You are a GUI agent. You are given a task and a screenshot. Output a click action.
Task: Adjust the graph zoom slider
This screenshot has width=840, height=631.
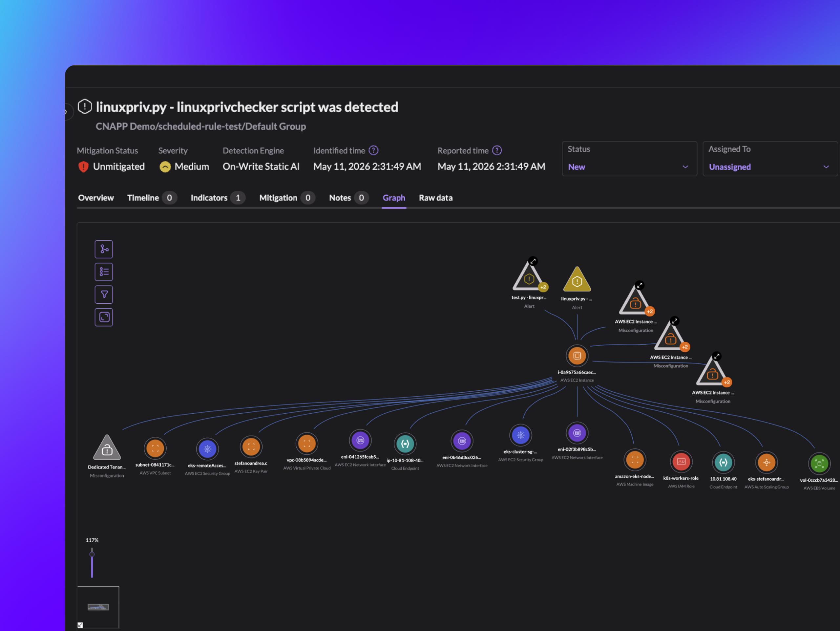(x=92, y=554)
